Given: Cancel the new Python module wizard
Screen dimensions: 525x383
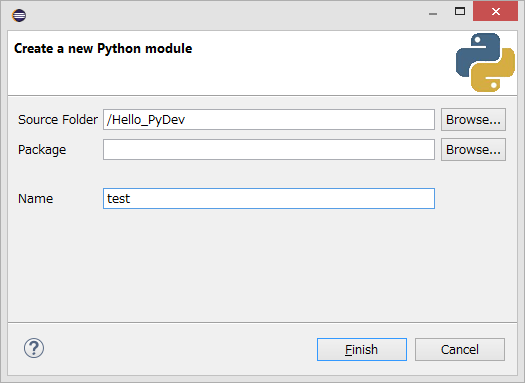Looking at the screenshot, I should [460, 350].
